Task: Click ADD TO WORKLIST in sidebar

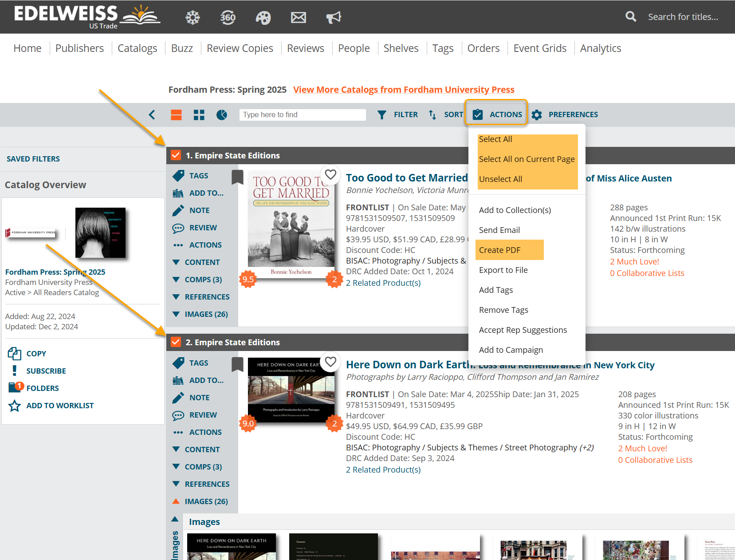Action: (x=59, y=406)
